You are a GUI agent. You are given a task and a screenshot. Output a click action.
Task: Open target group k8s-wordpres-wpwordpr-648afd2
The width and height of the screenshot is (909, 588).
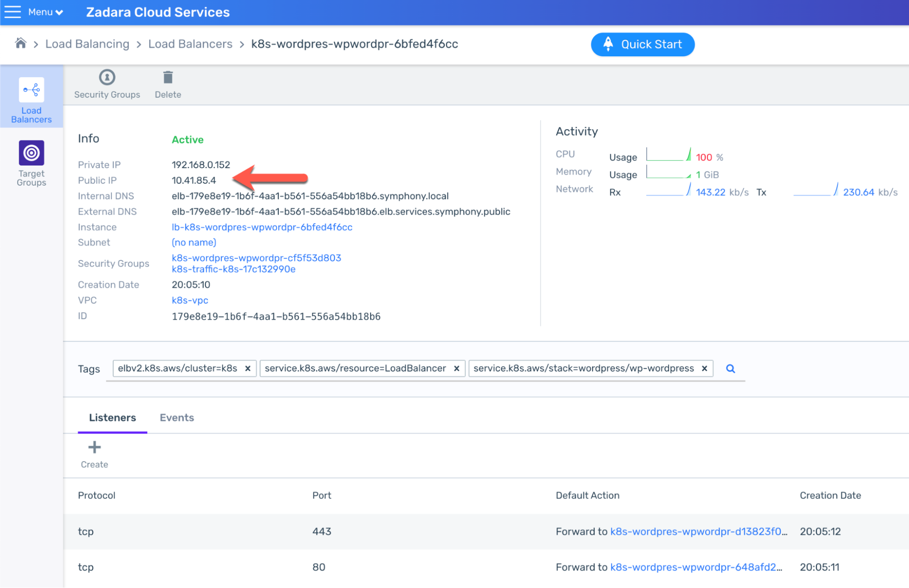[x=696, y=567]
